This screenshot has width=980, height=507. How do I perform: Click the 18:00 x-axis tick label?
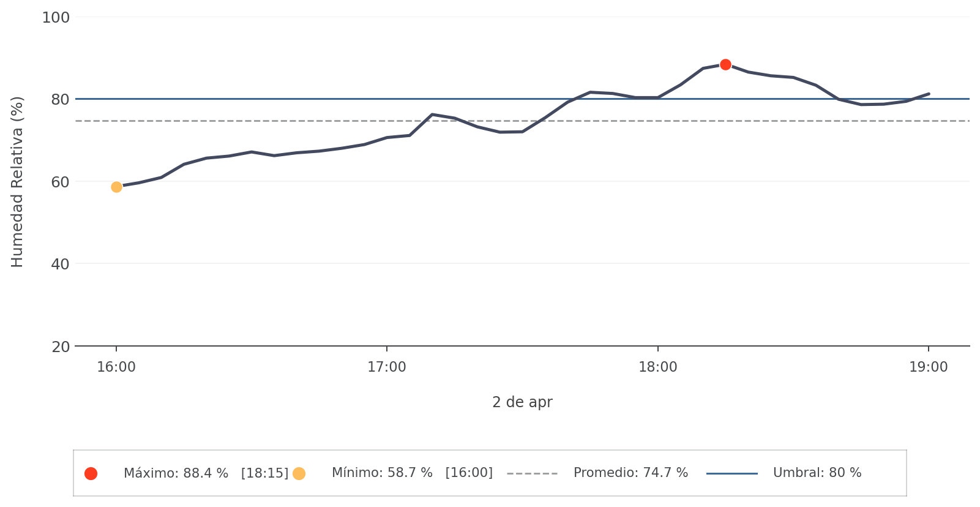coord(658,367)
